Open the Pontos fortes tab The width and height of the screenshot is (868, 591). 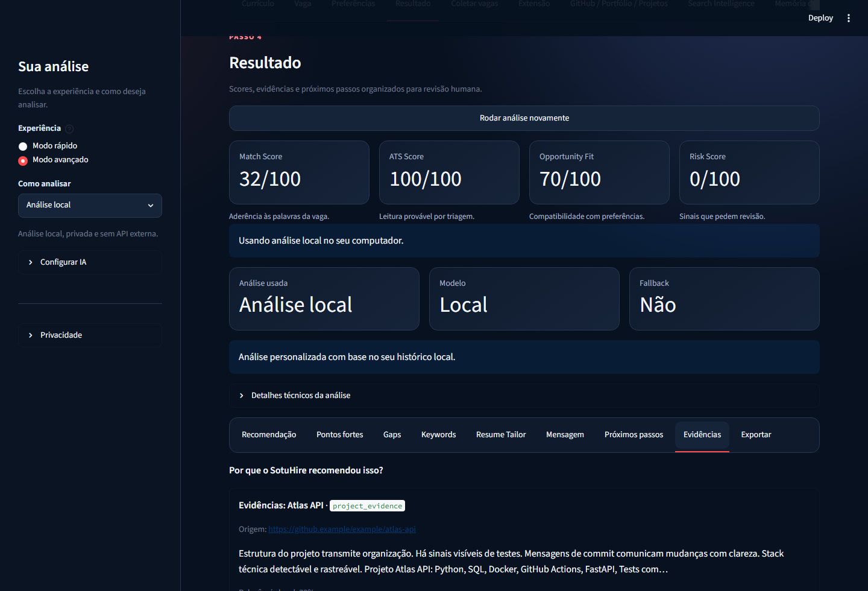point(340,435)
